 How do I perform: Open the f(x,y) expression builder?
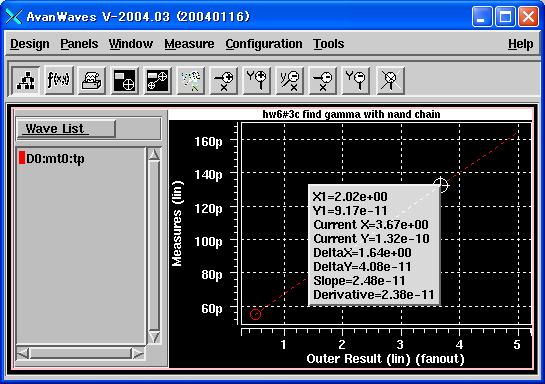[x=58, y=80]
